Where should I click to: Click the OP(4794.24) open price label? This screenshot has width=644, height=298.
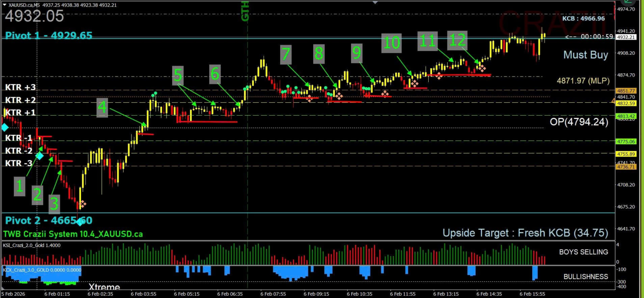point(579,122)
